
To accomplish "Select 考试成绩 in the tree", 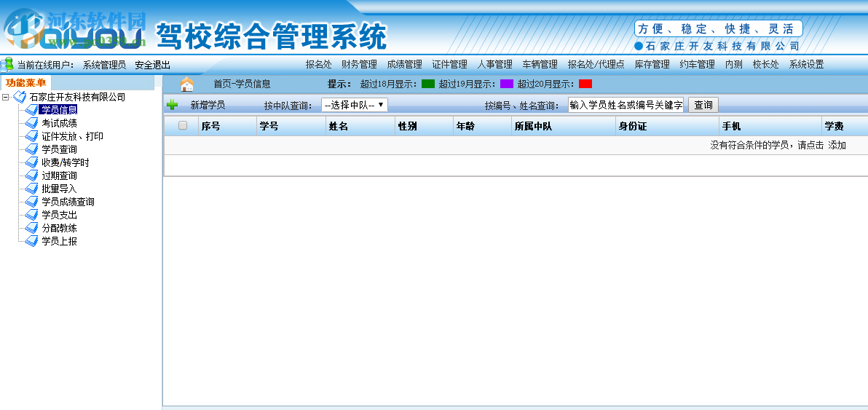I will pos(59,123).
